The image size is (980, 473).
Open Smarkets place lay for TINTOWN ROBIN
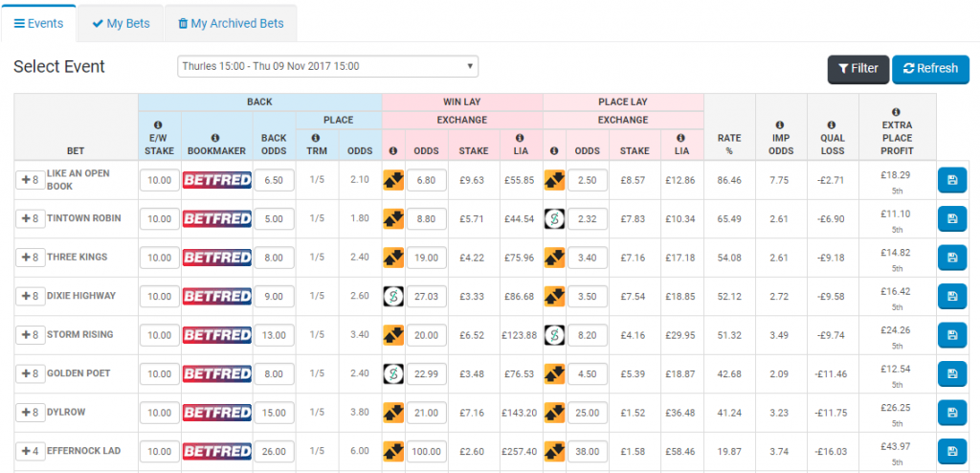coord(554,219)
